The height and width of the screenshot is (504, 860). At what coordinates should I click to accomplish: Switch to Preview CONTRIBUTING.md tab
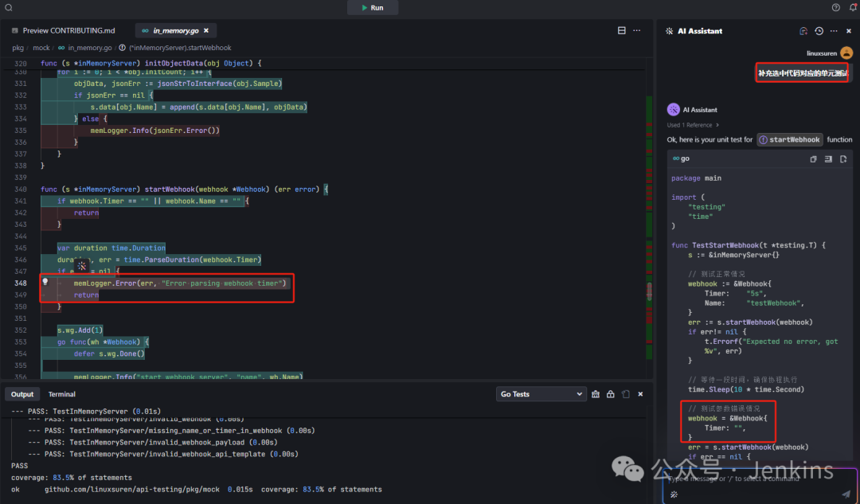64,31
